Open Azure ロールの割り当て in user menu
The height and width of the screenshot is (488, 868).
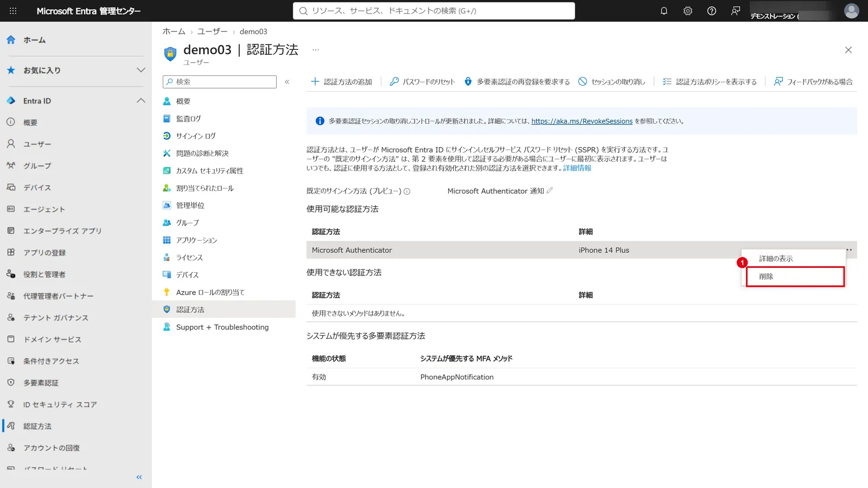pos(210,292)
